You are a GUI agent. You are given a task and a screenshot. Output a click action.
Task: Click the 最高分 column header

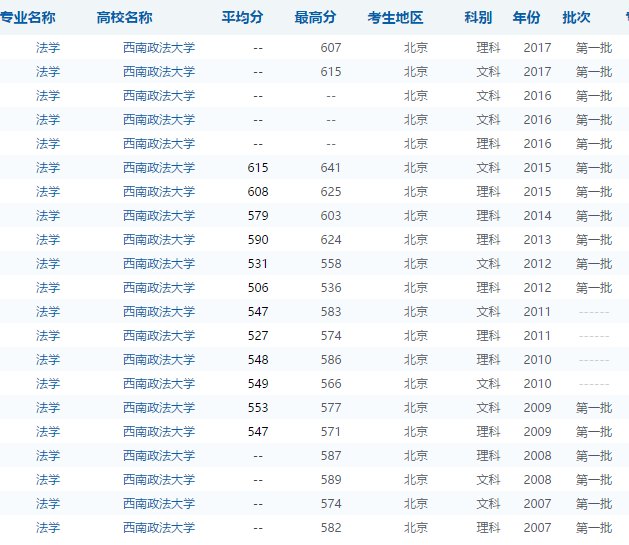pos(315,18)
